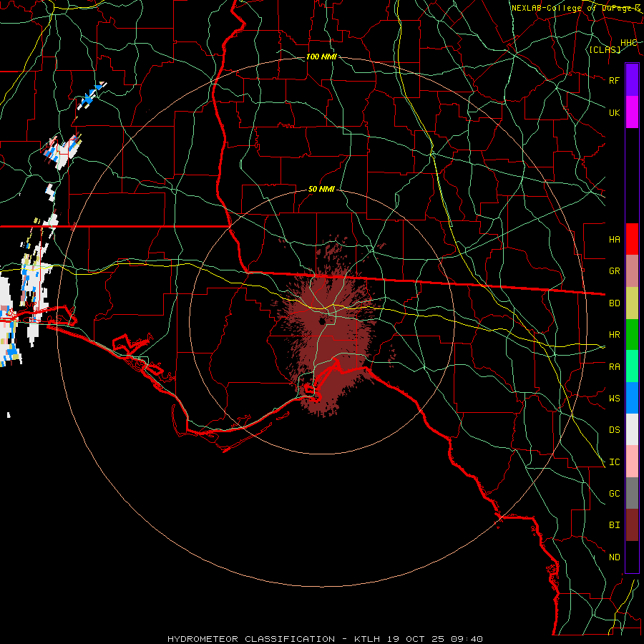This screenshot has width=644, height=644.
Task: Click the UK magenta legend swatch
Action: tap(632, 112)
